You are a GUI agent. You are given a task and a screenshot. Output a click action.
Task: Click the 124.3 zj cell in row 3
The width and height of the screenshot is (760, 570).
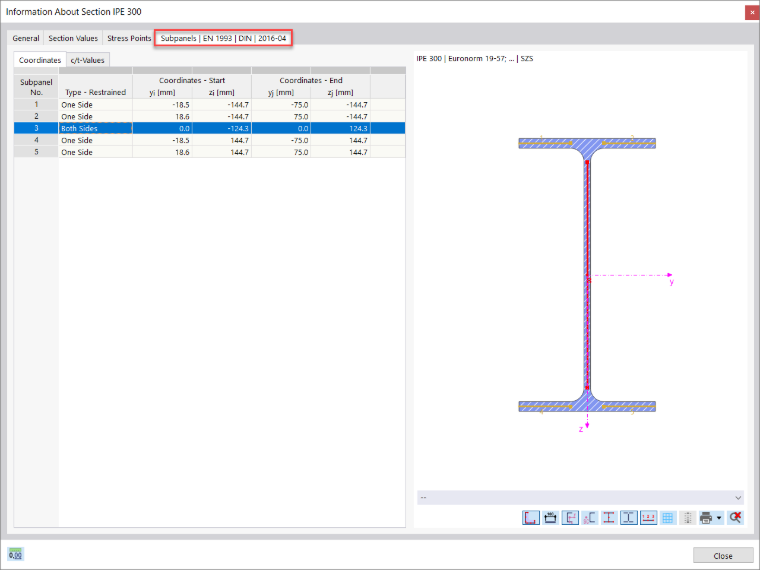click(x=340, y=128)
